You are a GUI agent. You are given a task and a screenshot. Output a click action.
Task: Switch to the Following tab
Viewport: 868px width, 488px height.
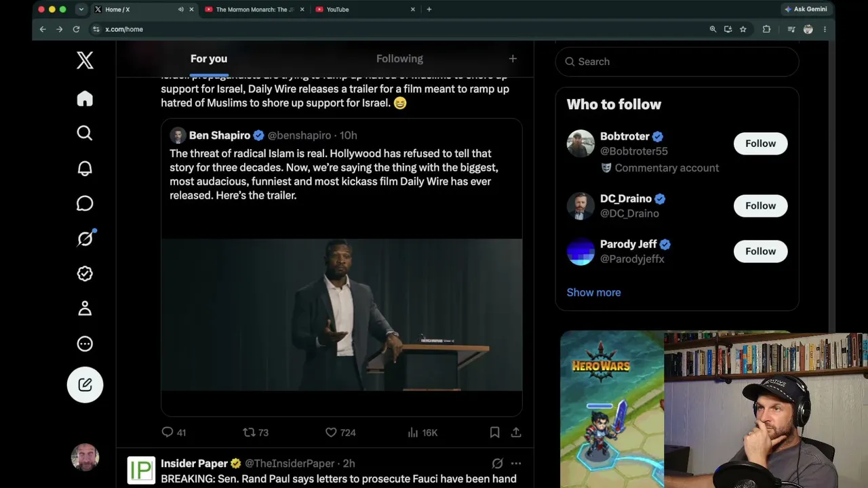399,59
